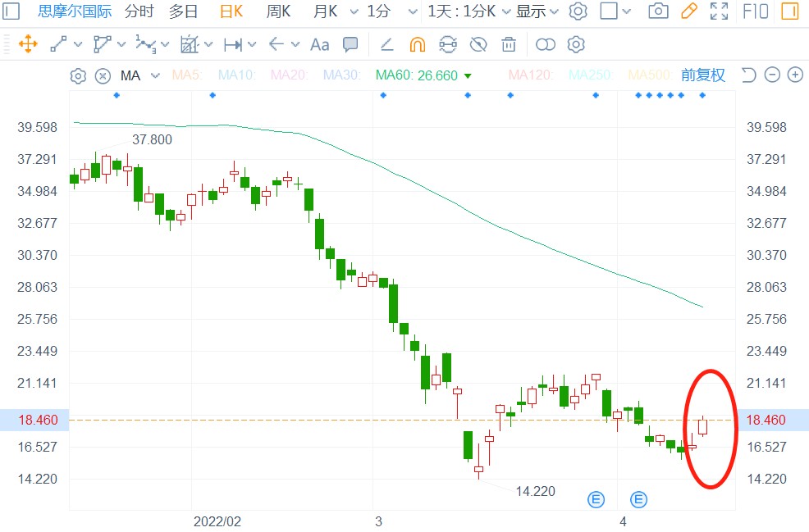Zoom in chart with plus button
Image resolution: width=809 pixels, height=532 pixels.
point(795,75)
